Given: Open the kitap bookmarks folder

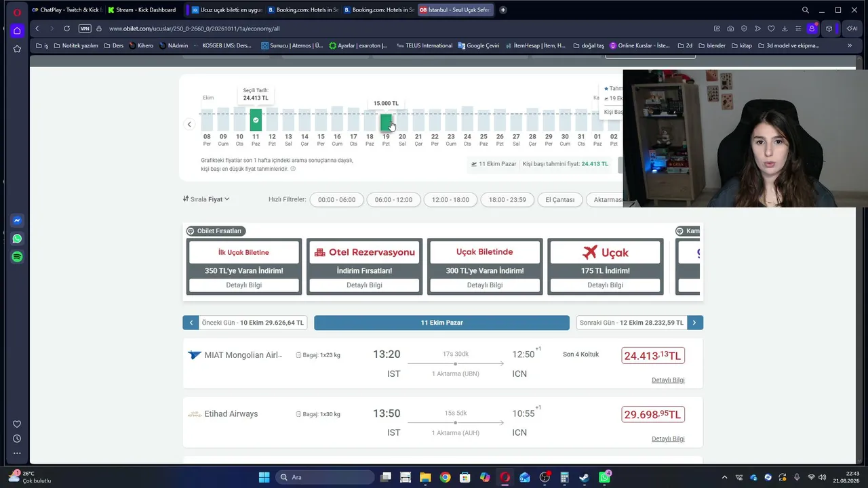Looking at the screenshot, I should tap(741, 45).
